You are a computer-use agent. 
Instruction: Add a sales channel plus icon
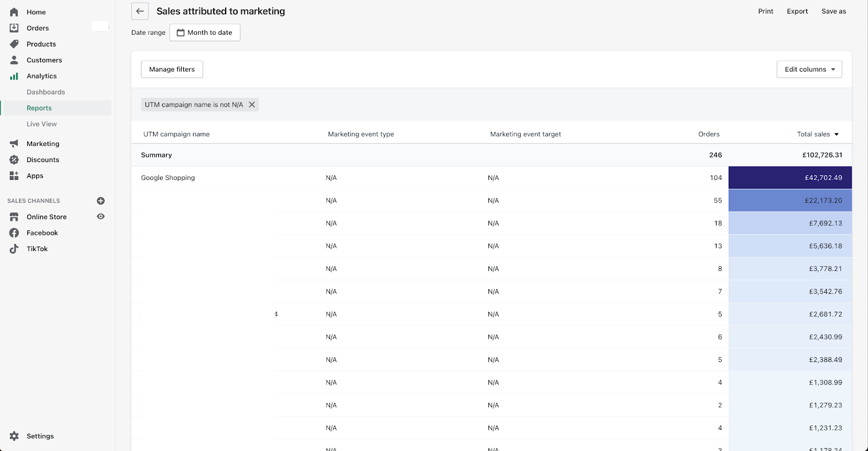click(100, 201)
